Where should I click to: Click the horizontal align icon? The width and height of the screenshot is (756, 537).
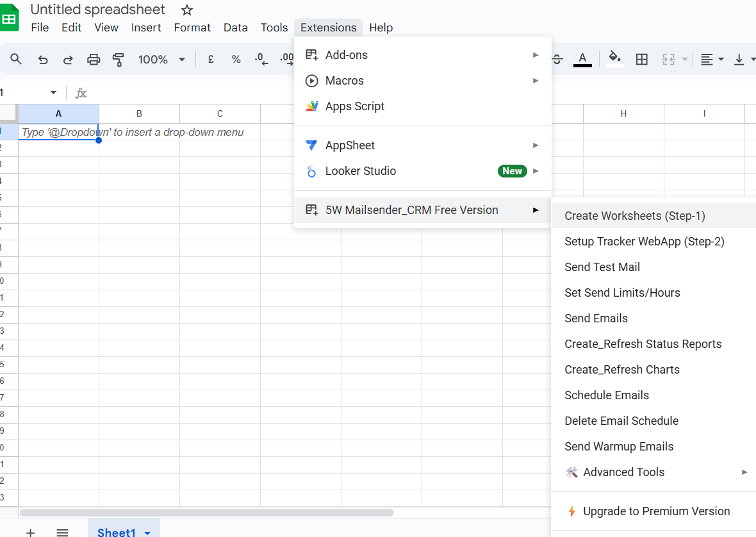(707, 60)
